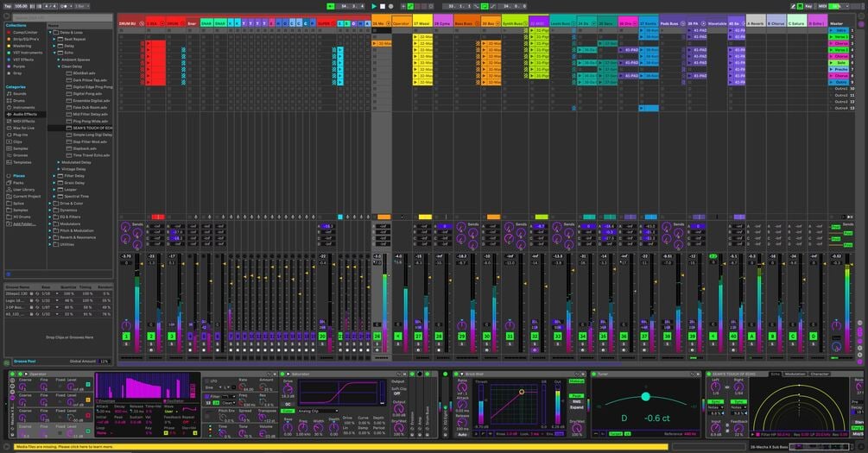Toggle track 1 activator button

pos(126,336)
